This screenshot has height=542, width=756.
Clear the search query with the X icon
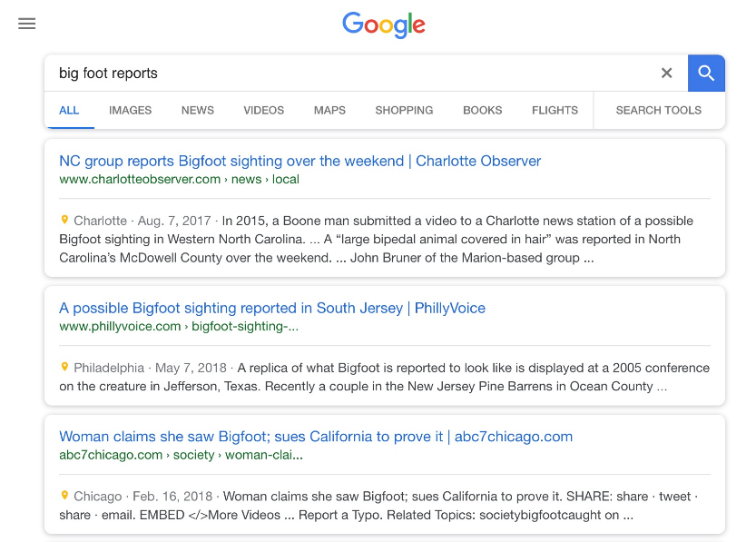coord(666,73)
